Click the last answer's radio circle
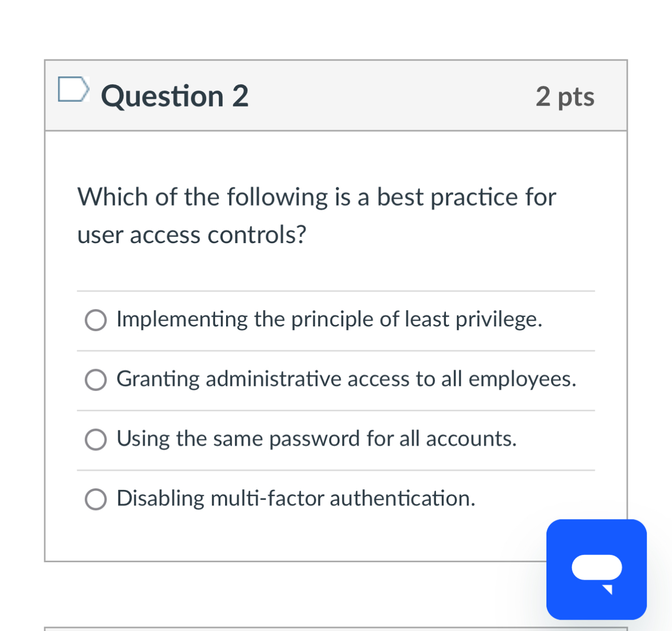Image resolution: width=672 pixels, height=631 pixels. pyautogui.click(x=95, y=499)
